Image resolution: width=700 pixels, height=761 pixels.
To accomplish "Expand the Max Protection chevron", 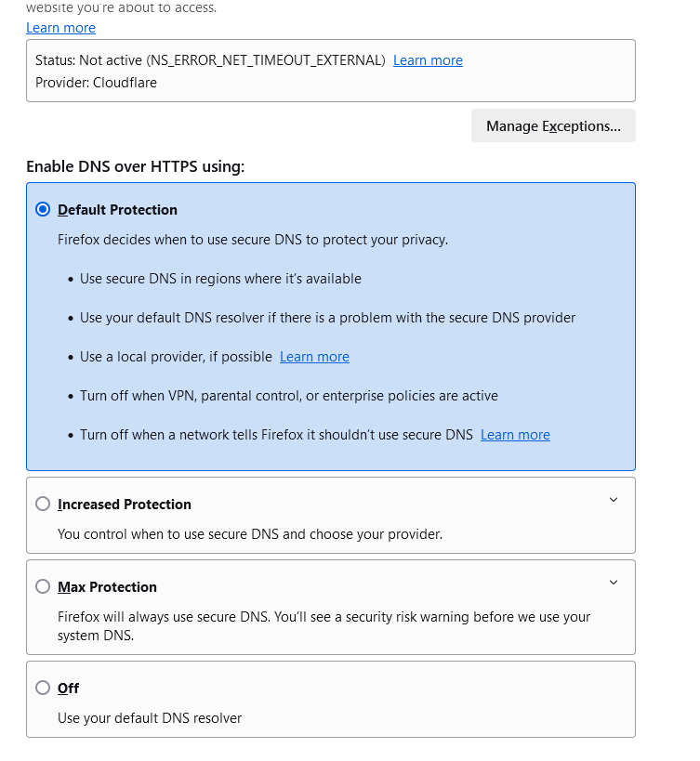I will tap(613, 583).
